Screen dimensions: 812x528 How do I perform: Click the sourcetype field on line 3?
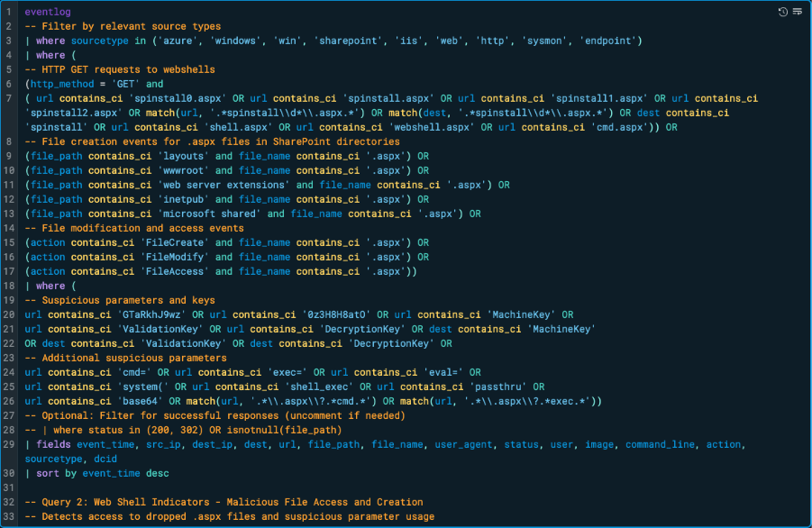pyautogui.click(x=99, y=40)
